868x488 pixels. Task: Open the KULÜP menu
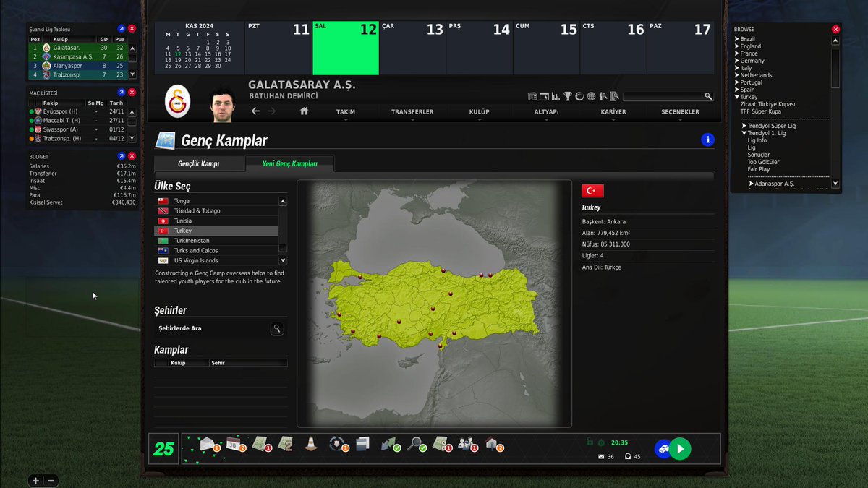coord(479,112)
